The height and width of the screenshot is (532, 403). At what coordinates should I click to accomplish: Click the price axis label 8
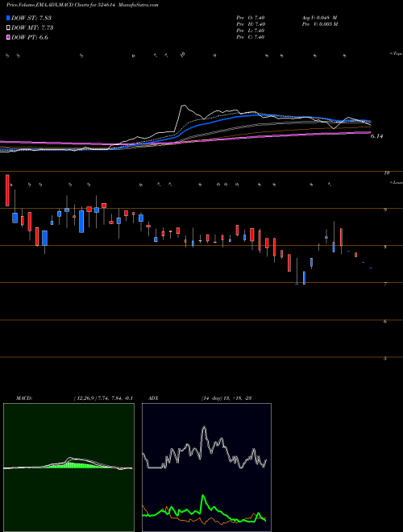385,247
